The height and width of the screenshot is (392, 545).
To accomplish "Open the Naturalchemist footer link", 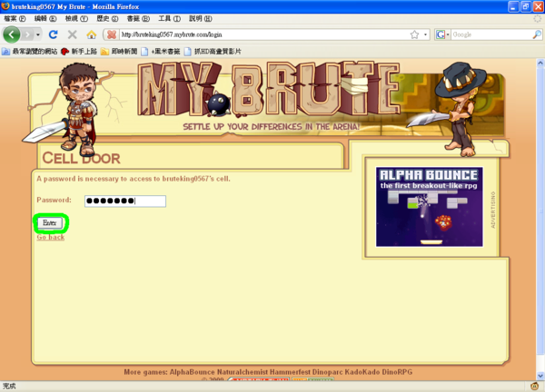I will (x=243, y=372).
